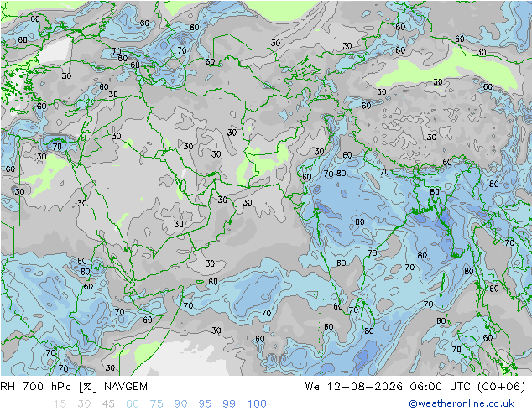Select the legend value 75
This screenshot has height=411, width=532.
tap(156, 404)
